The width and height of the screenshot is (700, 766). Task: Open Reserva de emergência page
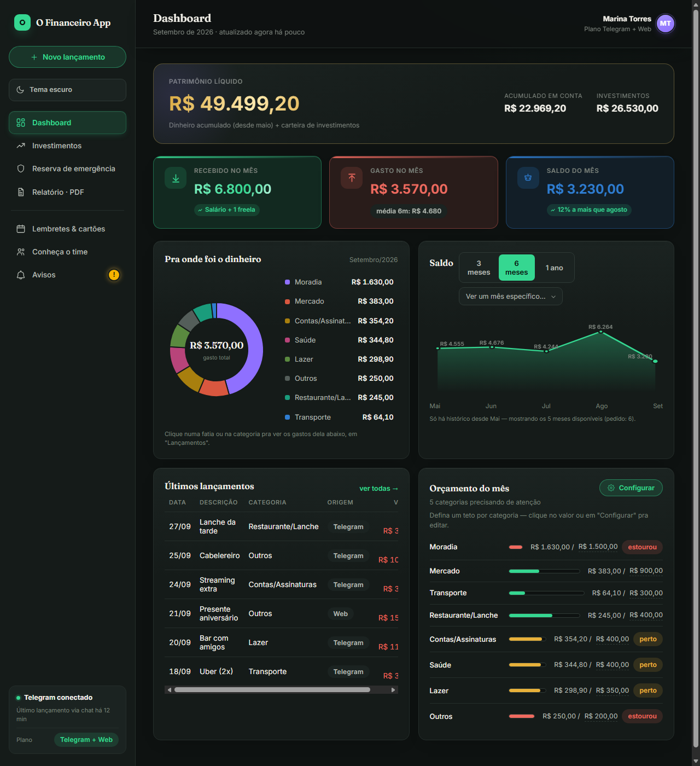(67, 169)
